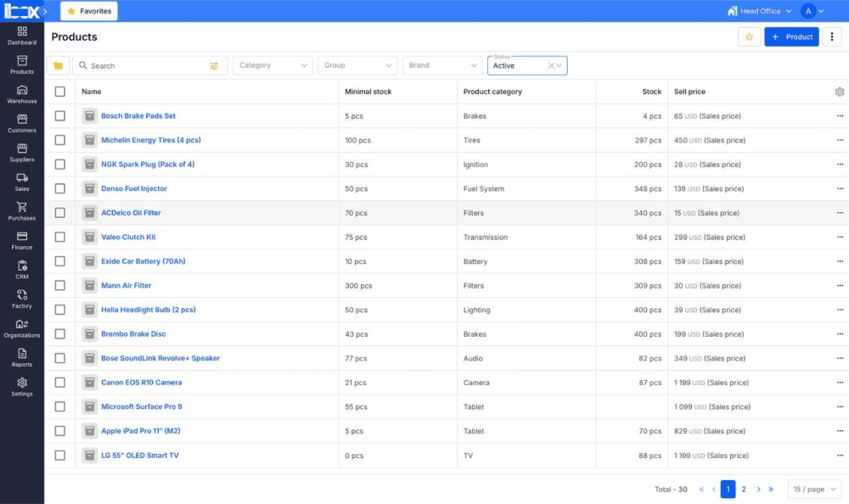Open Organizations in the sidebar
Screen dimensions: 849x504
pos(22,328)
